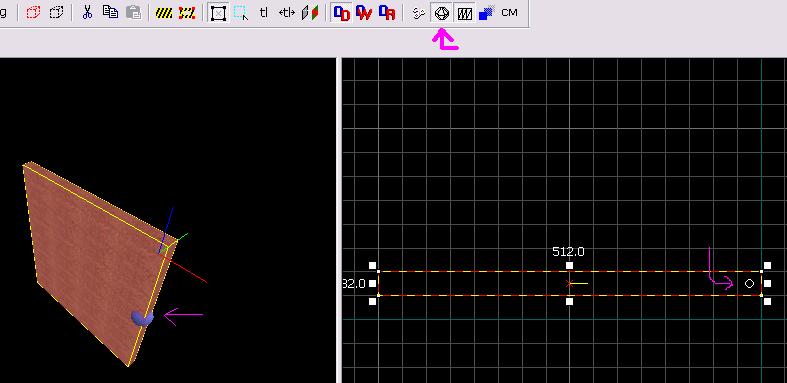Toggle the cyan dashed selection cursor button
Image resolution: width=787 pixels, height=383 pixels.
(241, 13)
